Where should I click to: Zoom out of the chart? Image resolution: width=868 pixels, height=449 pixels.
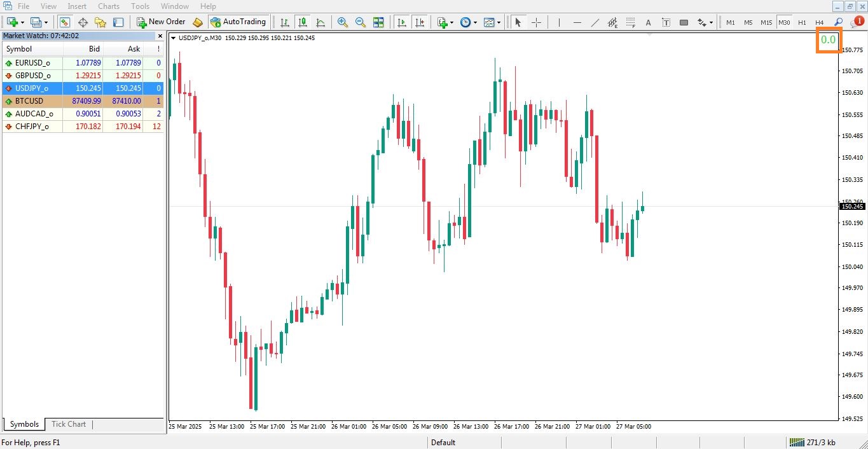(x=361, y=22)
